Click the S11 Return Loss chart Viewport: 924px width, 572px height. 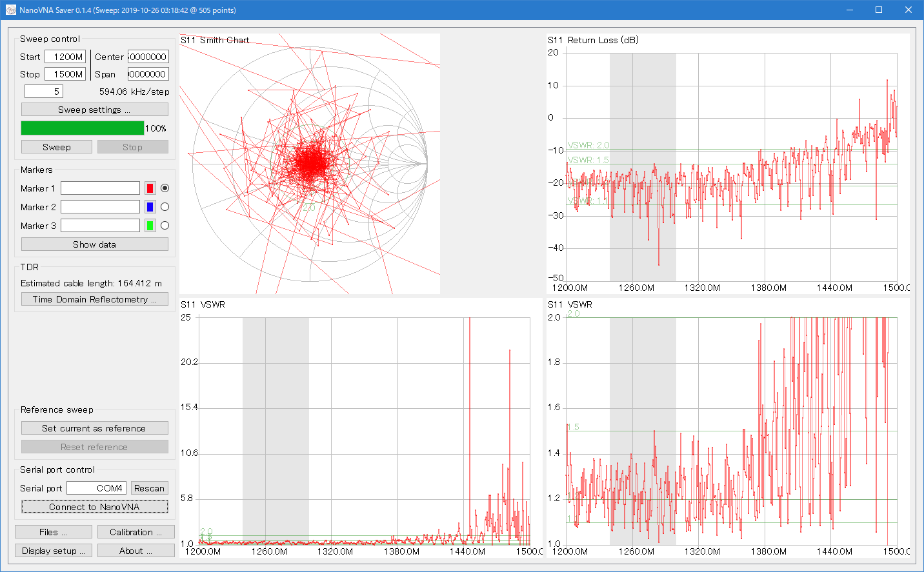(x=728, y=164)
